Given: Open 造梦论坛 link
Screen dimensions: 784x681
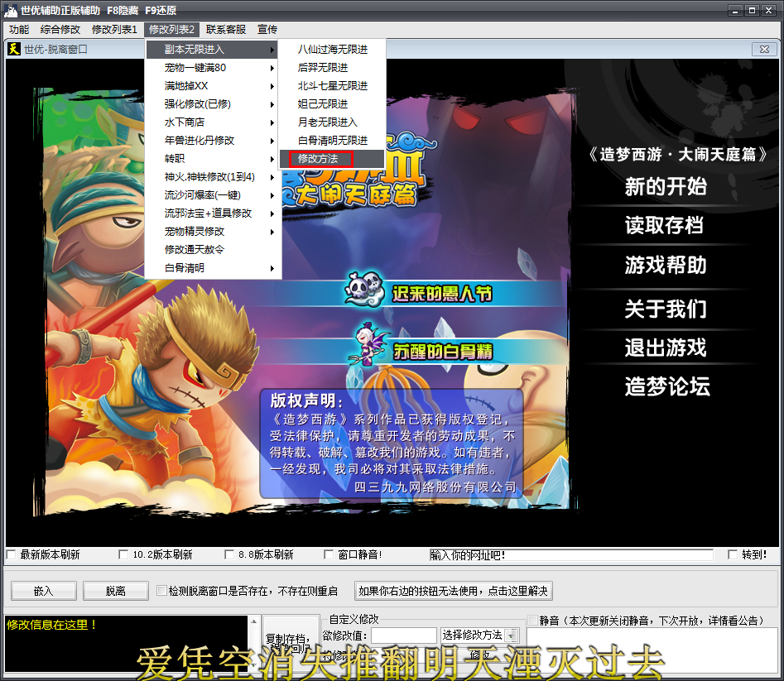Looking at the screenshot, I should pos(667,386).
